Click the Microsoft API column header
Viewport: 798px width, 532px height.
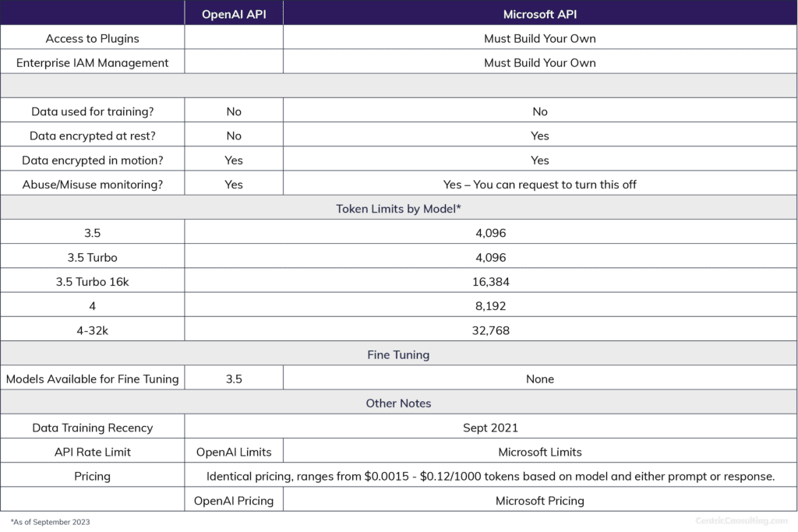540,13
